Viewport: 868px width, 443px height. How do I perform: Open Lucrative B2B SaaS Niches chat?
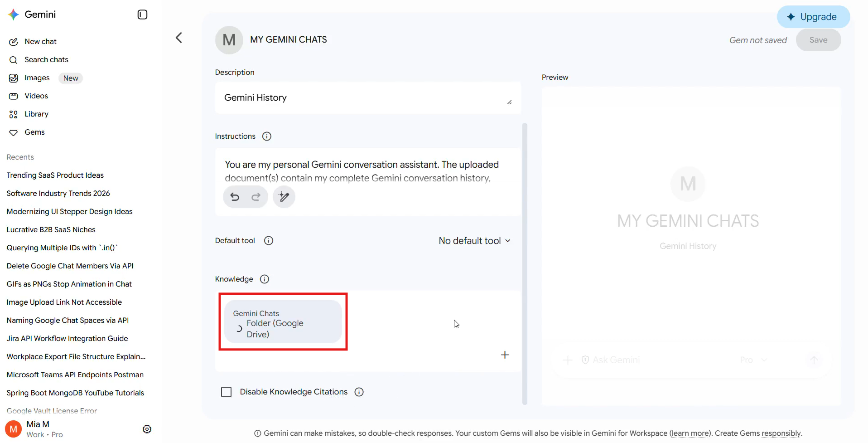51,230
